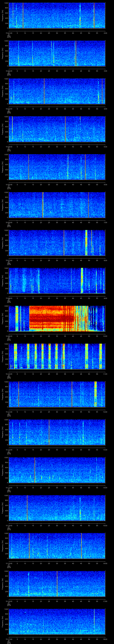The width and height of the screenshot is (114, 644).
Task: Click the 15:16:00 start time label
Action: (x=9, y=601)
